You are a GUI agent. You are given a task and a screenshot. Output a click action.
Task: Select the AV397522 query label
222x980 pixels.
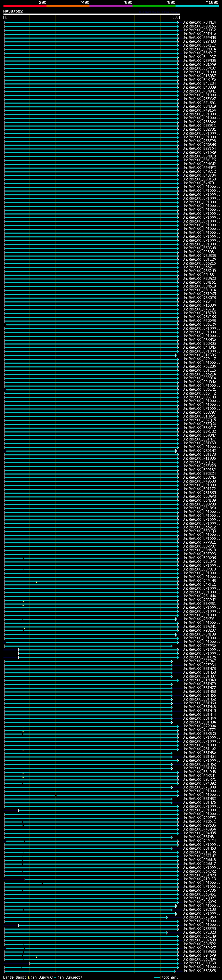[x=13, y=11]
